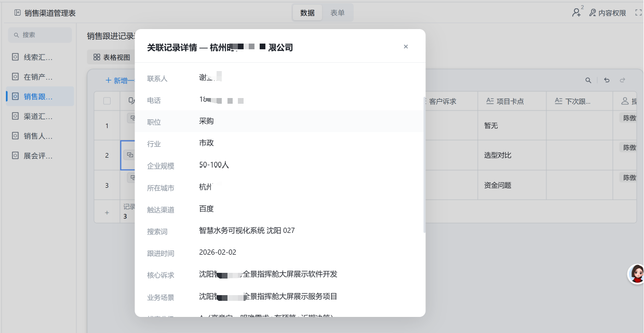Click row number 1
644x333 pixels.
(x=107, y=126)
